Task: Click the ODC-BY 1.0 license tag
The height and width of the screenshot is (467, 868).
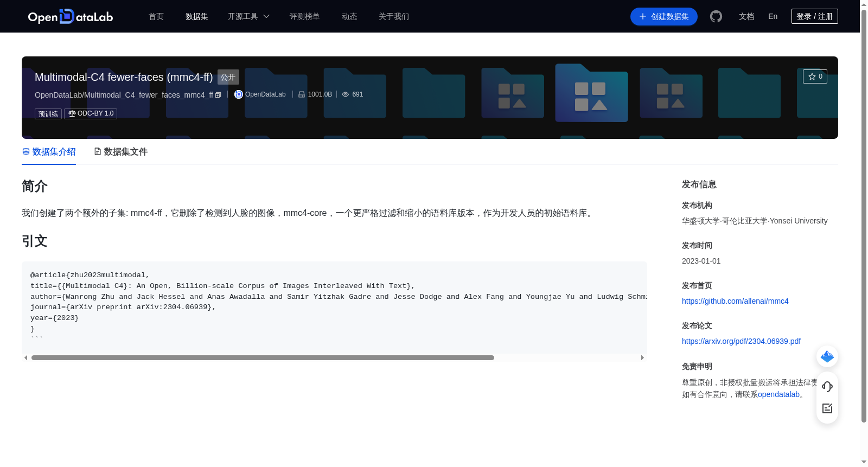Action: [x=91, y=113]
